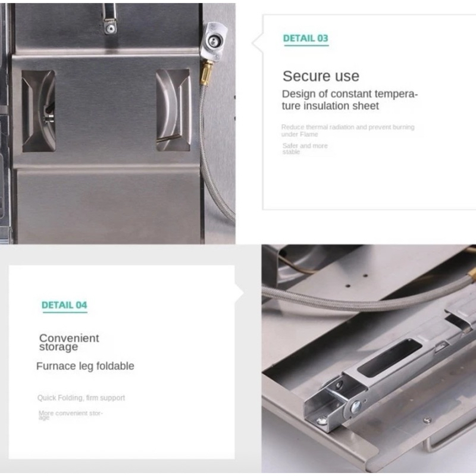The height and width of the screenshot is (476, 476).
Task: Click the teal underline beneath DETAIL 03
Action: tap(306, 46)
